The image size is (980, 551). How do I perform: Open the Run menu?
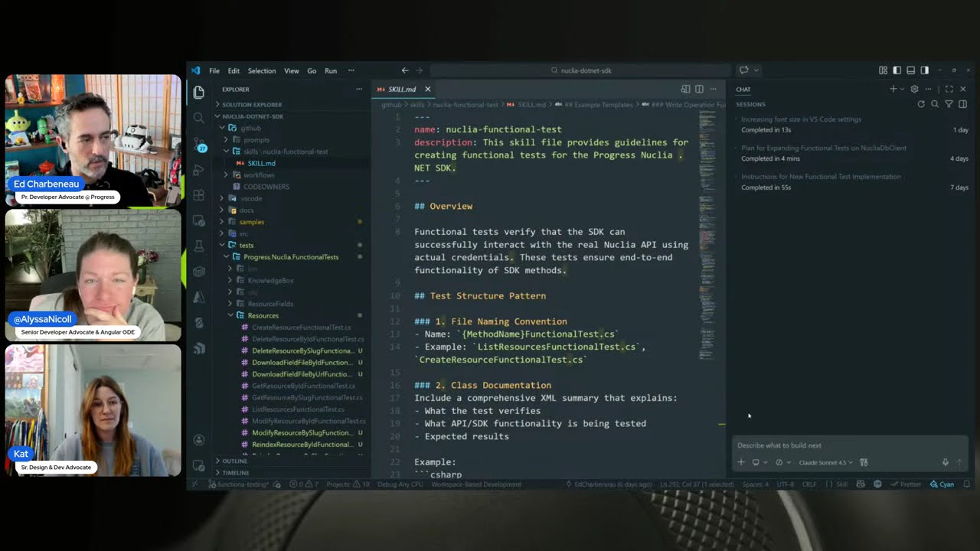[x=331, y=70]
